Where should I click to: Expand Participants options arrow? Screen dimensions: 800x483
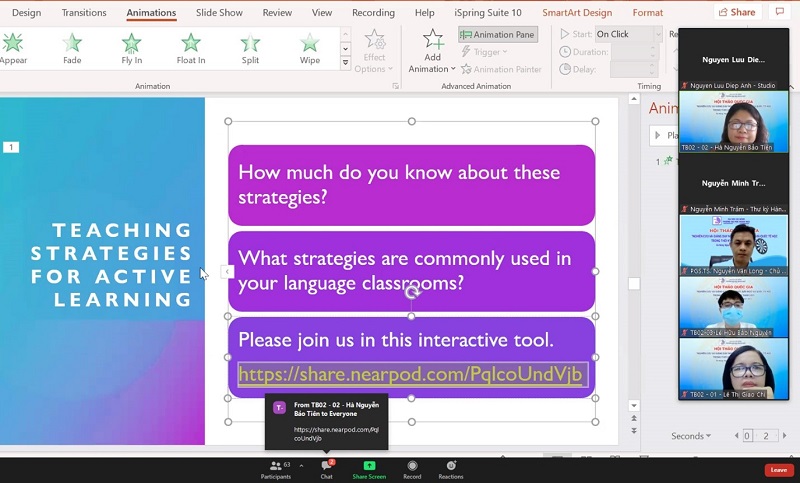coord(301,465)
